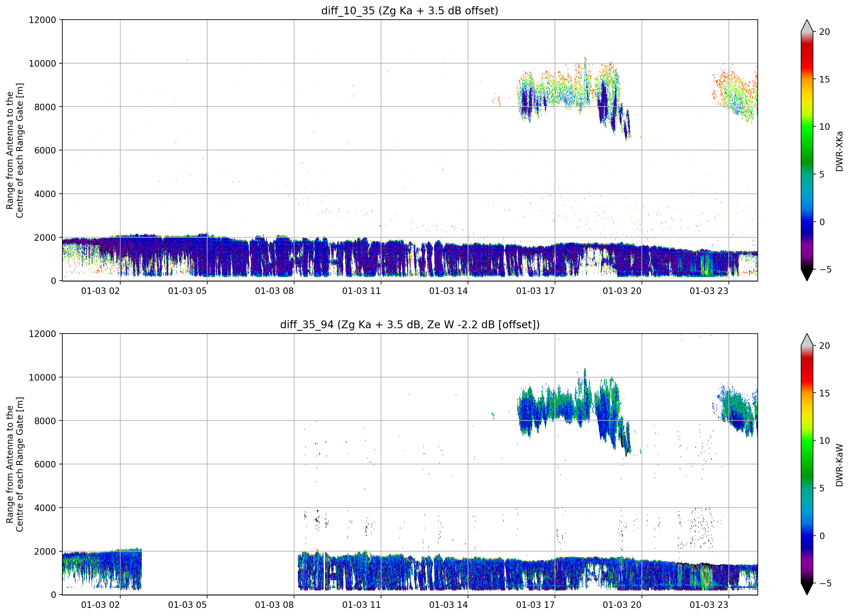Click the top colorbar tick label 15
Screen dimensions: 850x616
824,79
